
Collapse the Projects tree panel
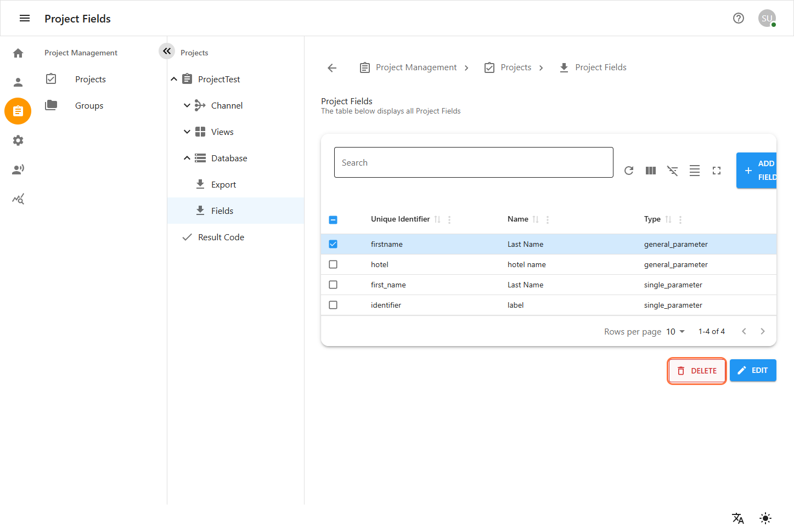click(x=167, y=51)
